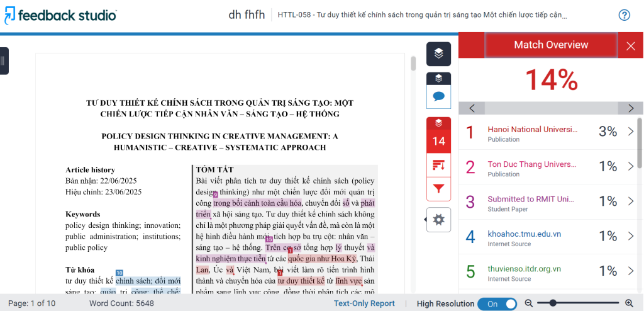Click highlighted keyword 'chính sách; đổi mới'
The width and height of the screenshot is (644, 311).
click(148, 281)
